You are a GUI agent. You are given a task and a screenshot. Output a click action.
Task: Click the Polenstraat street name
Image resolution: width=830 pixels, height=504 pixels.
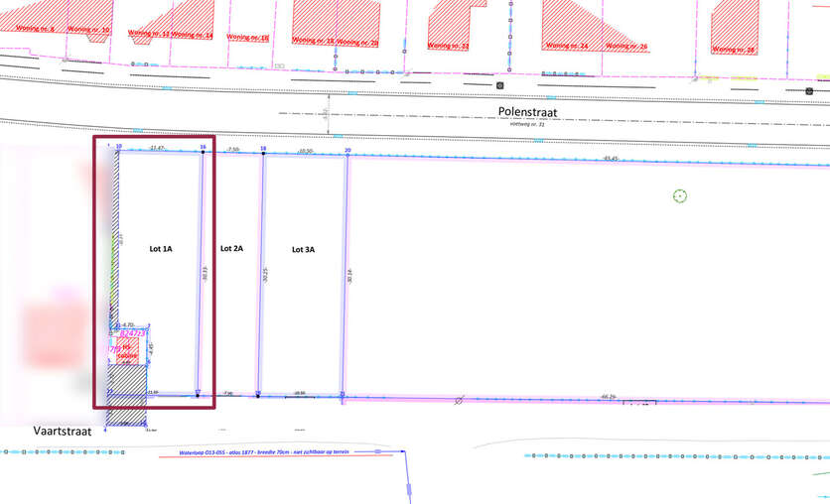coord(527,113)
